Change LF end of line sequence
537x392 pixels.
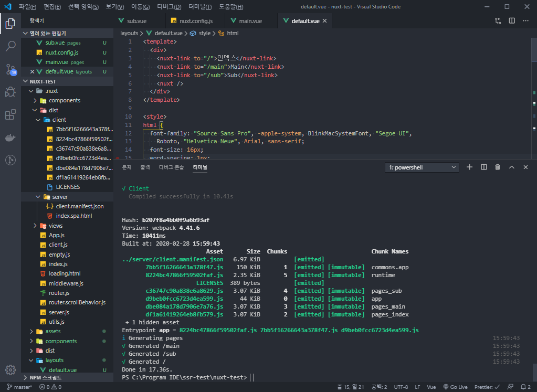click(x=417, y=387)
